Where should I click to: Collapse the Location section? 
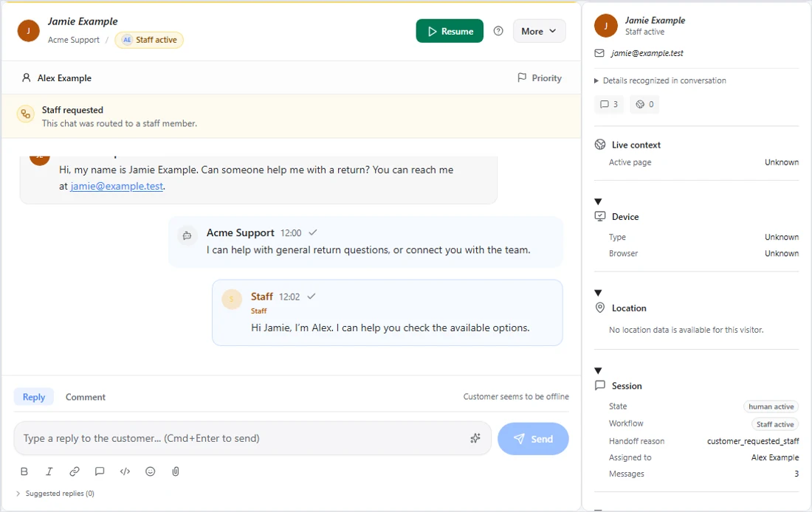598,293
